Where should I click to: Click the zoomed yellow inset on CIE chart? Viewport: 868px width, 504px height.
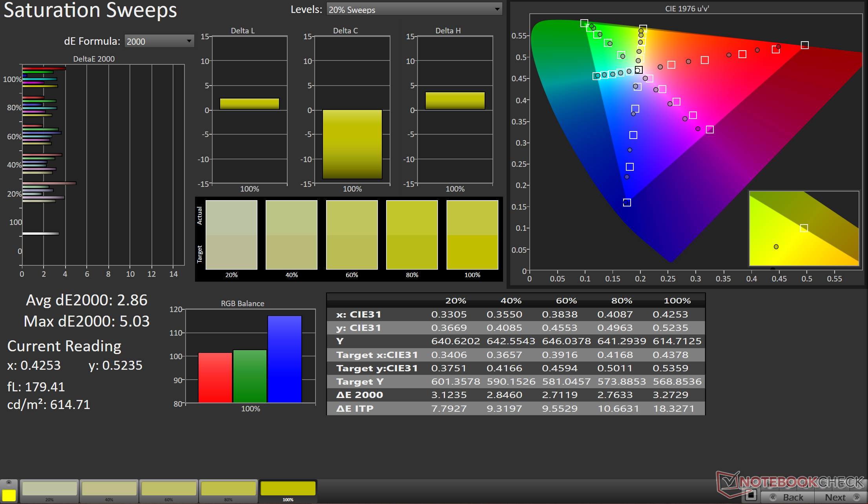(804, 228)
